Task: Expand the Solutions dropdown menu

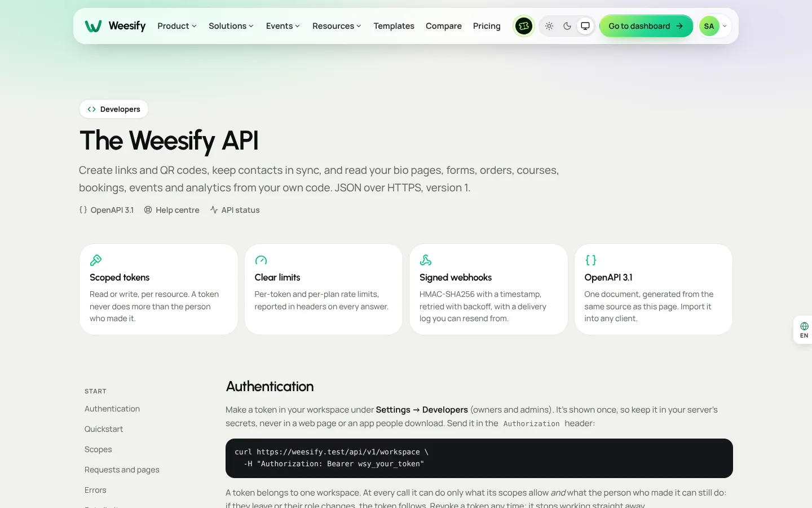Action: (231, 26)
